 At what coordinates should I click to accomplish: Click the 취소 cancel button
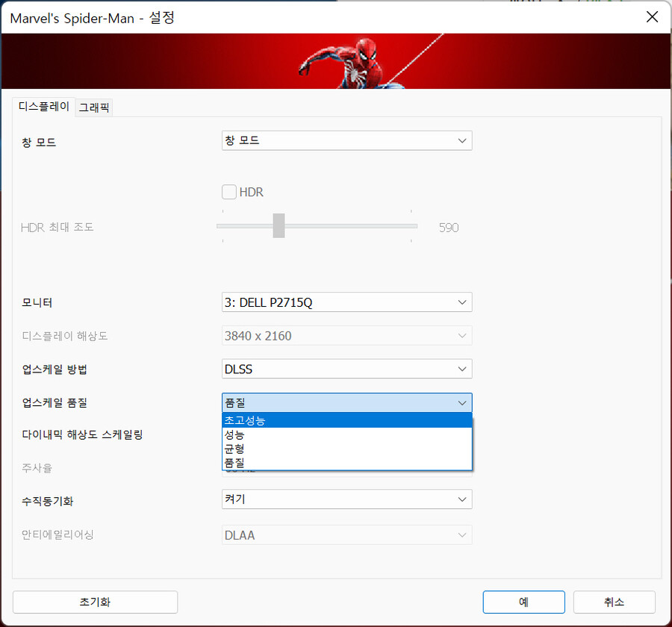pyautogui.click(x=615, y=602)
